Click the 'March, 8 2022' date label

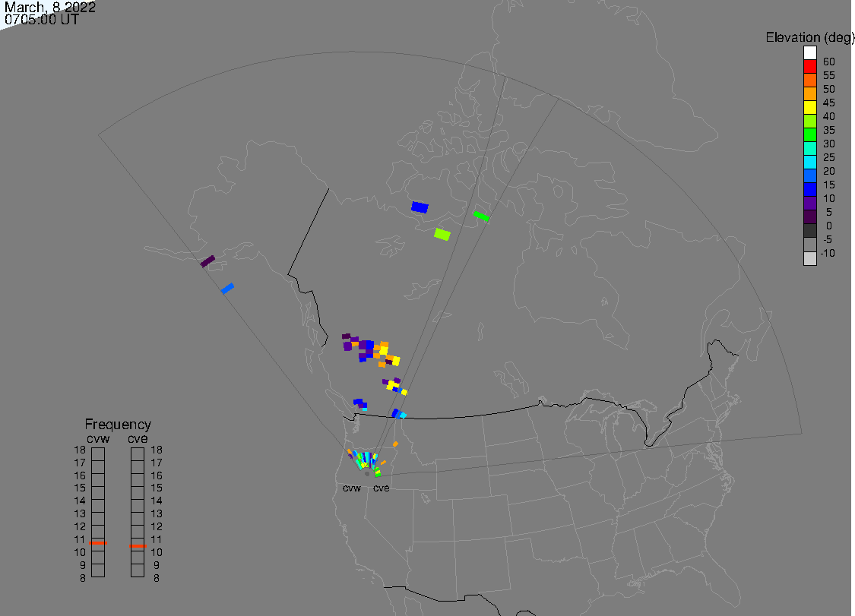click(x=50, y=7)
